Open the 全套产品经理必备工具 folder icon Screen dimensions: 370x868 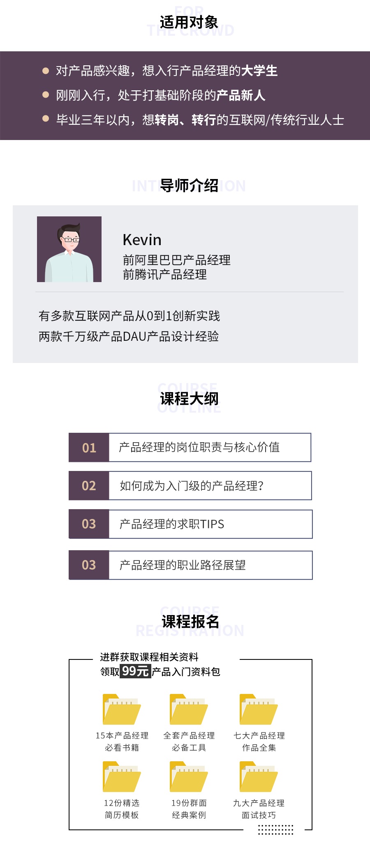(189, 709)
